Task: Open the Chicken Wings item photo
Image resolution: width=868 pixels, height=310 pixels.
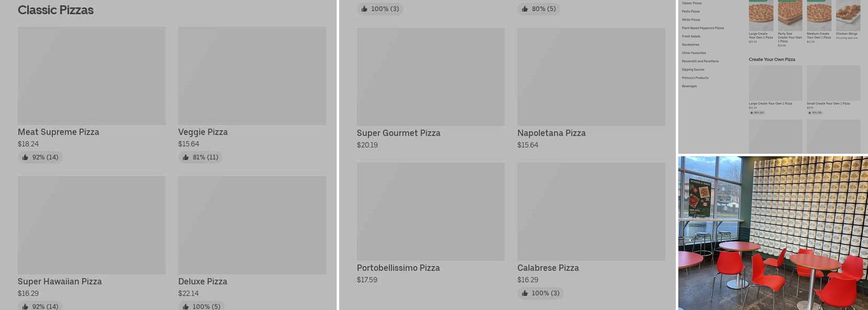Action: (x=847, y=15)
